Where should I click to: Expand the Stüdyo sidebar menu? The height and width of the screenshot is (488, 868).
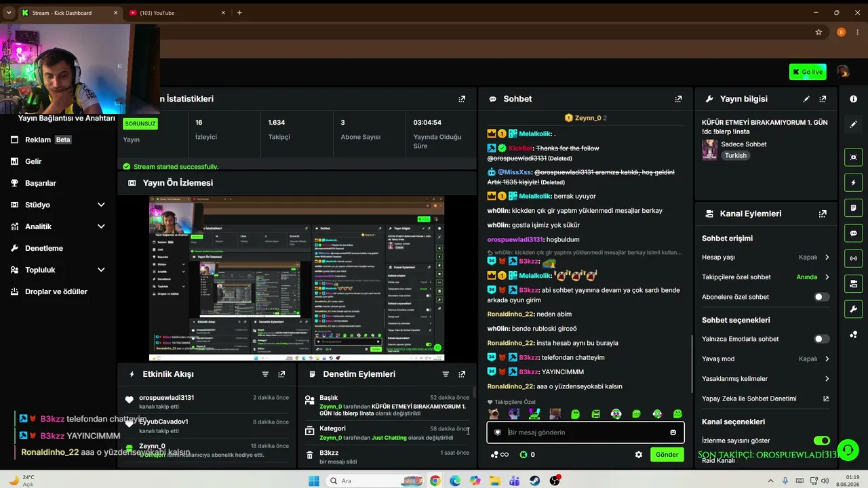pyautogui.click(x=101, y=205)
